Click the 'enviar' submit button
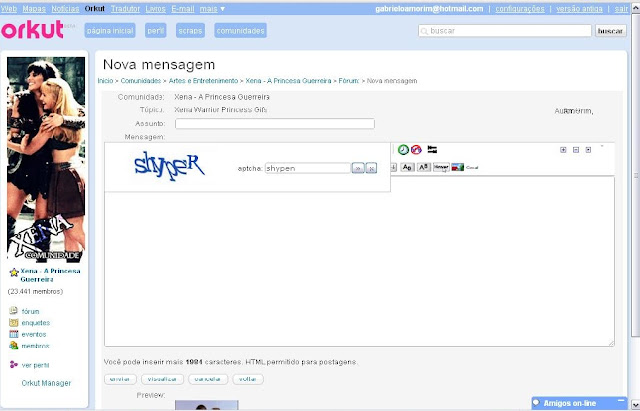The width and height of the screenshot is (640, 411). click(120, 379)
